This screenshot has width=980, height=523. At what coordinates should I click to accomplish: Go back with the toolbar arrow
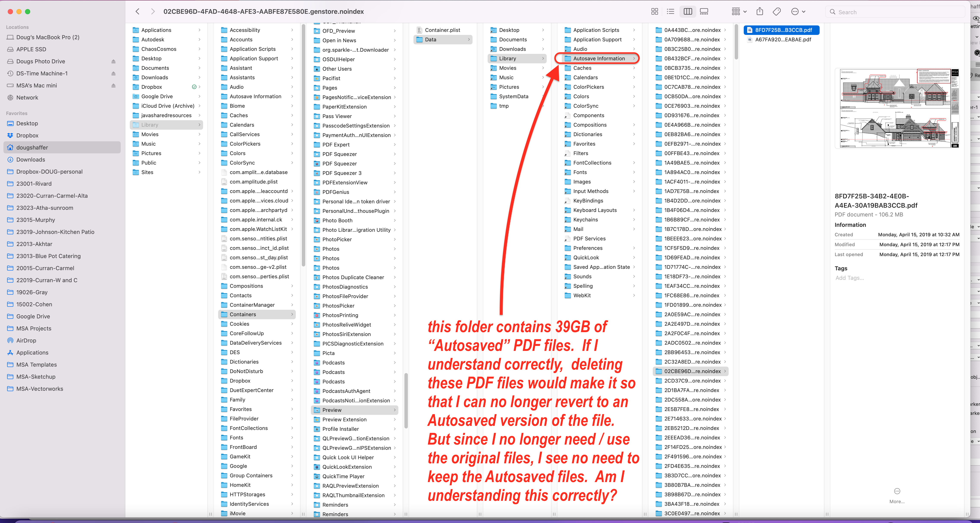pyautogui.click(x=137, y=12)
